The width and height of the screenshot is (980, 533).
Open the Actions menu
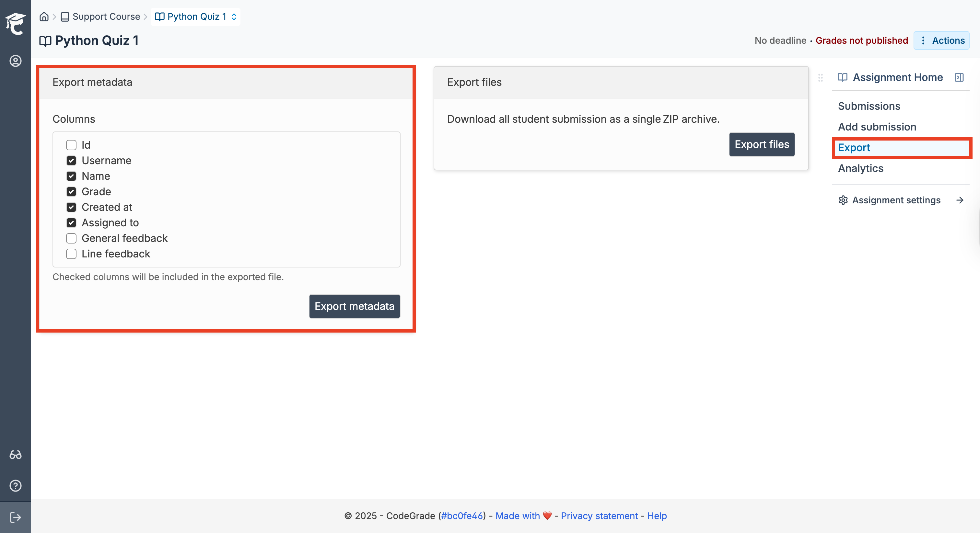click(x=941, y=40)
